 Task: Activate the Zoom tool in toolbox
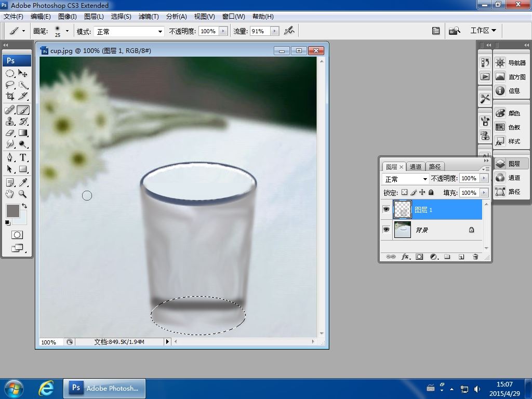click(x=23, y=194)
